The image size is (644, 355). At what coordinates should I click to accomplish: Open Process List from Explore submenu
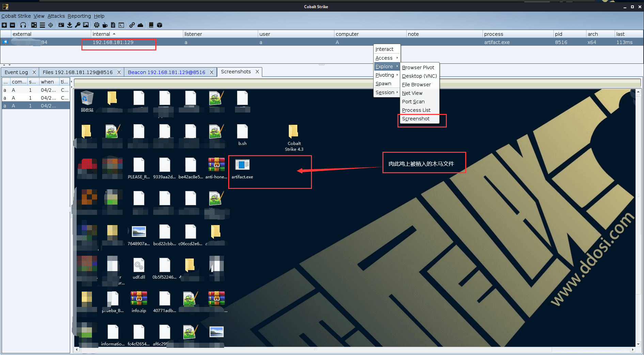coord(420,110)
